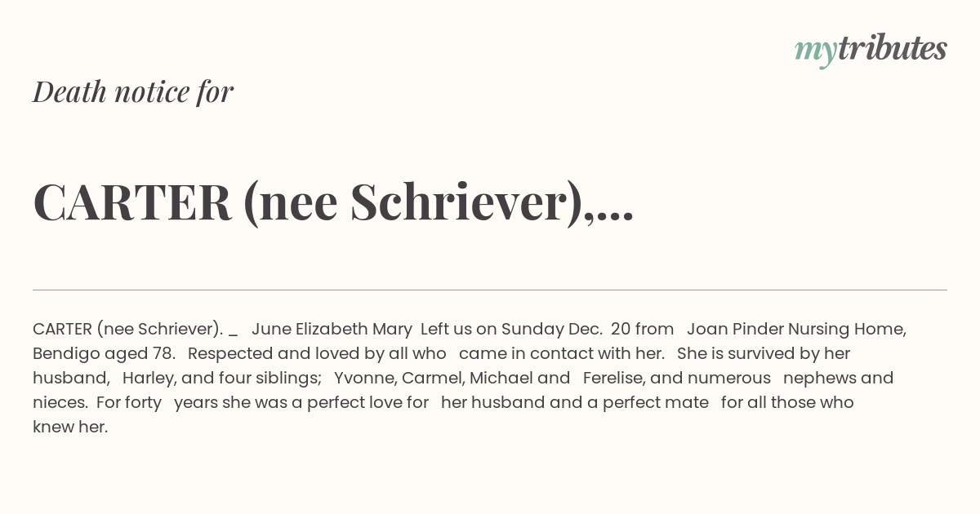Screen dimensions: 980x514
Task: Click 'knew her.' at the paragraph's end
Action: pos(70,427)
